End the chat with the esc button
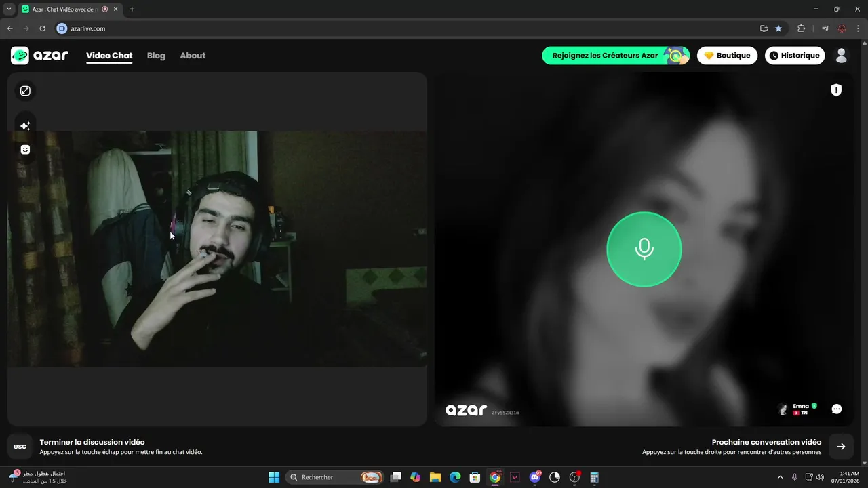 click(x=20, y=447)
